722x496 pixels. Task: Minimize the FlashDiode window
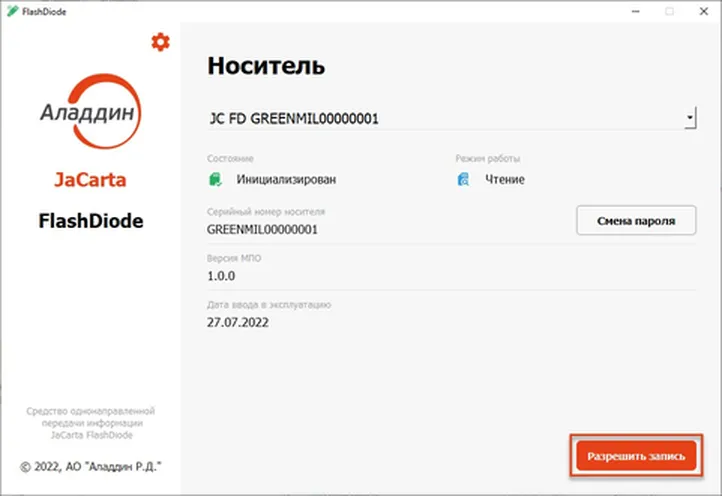pos(635,12)
